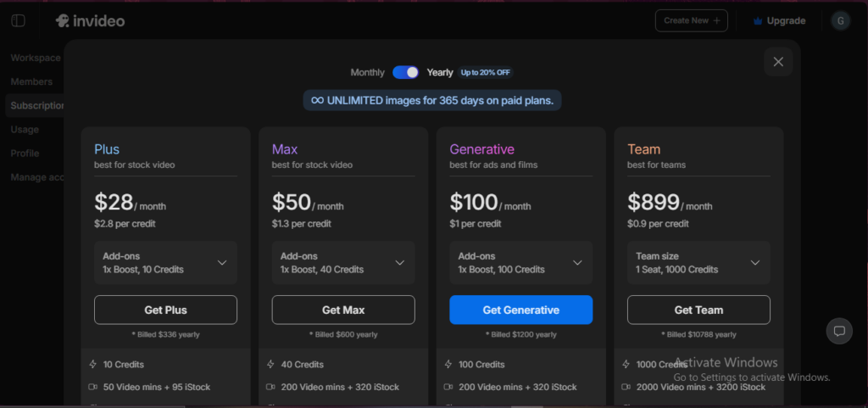Click the Get Plus button
This screenshot has height=408, width=868.
coord(165,310)
